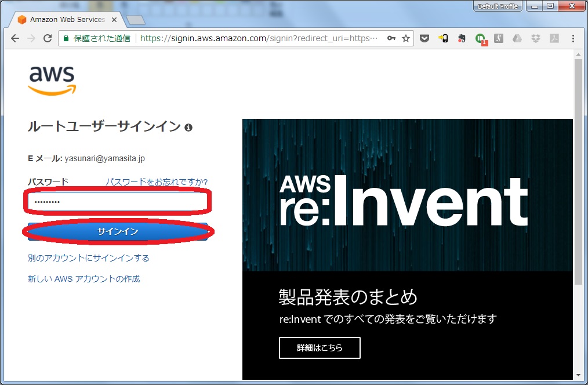Screen dimensions: 588x385
Task: Save the page to Pocket
Action: point(424,38)
